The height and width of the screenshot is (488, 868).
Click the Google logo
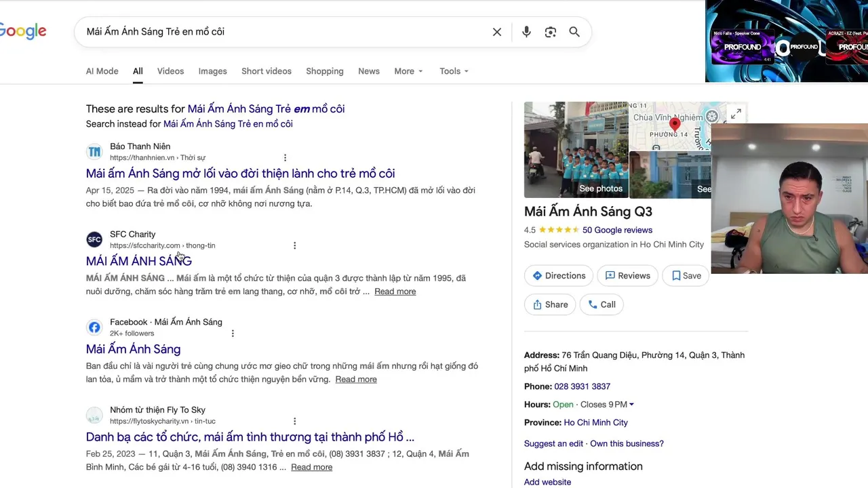[x=22, y=31]
